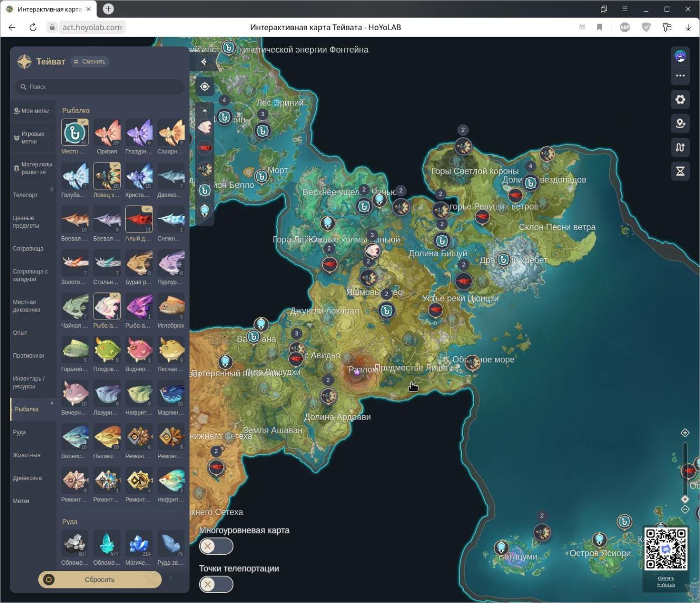Viewport: 700px width, 603px height.
Task: Select the Бурая р... fish filter
Action: tap(139, 263)
